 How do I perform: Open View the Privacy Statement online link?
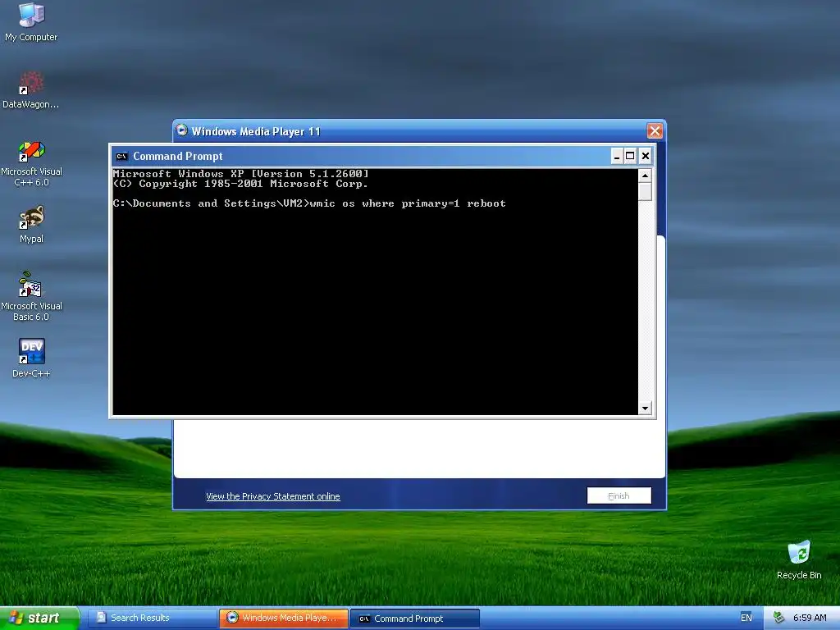[x=272, y=496]
